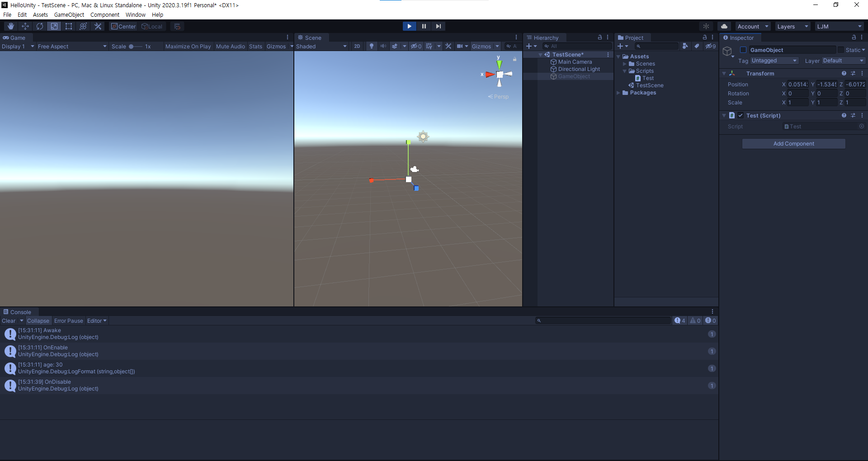868x461 pixels.
Task: Click the Scene orientation gizmo
Action: click(499, 75)
